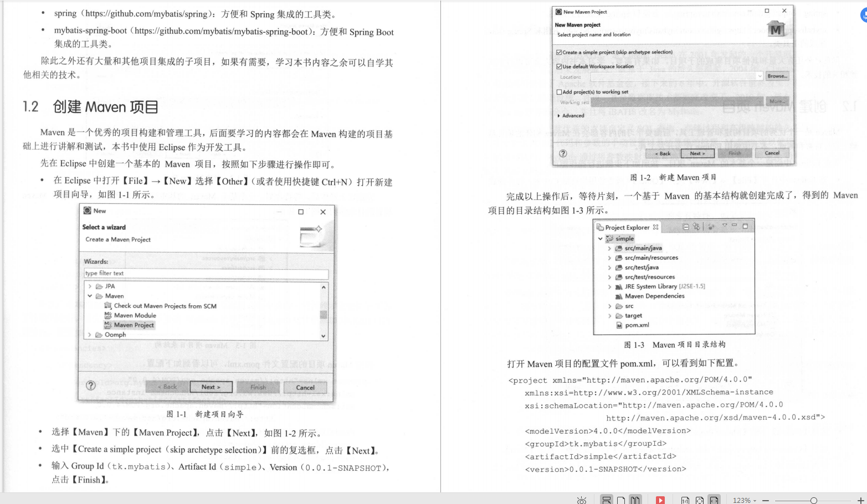867x504 pixels.
Task: Open the Location combo box dropdown arrow
Action: pos(760,76)
